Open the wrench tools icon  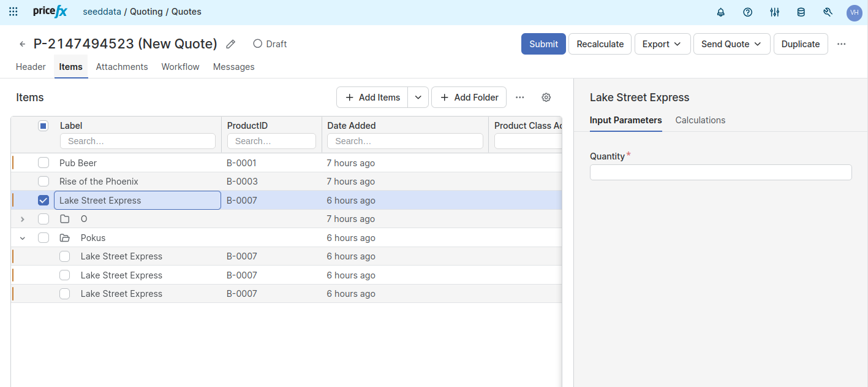[x=828, y=12]
